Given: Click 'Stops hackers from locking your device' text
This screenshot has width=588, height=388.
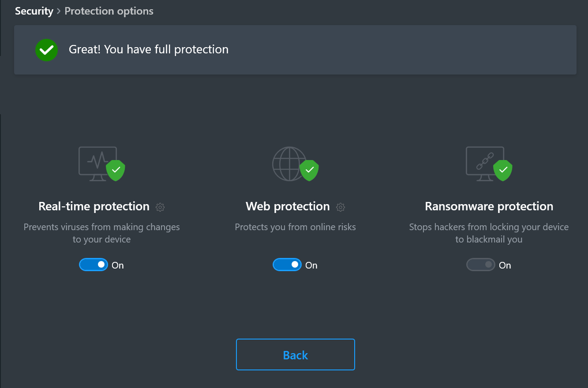Looking at the screenshot, I should click(489, 233).
